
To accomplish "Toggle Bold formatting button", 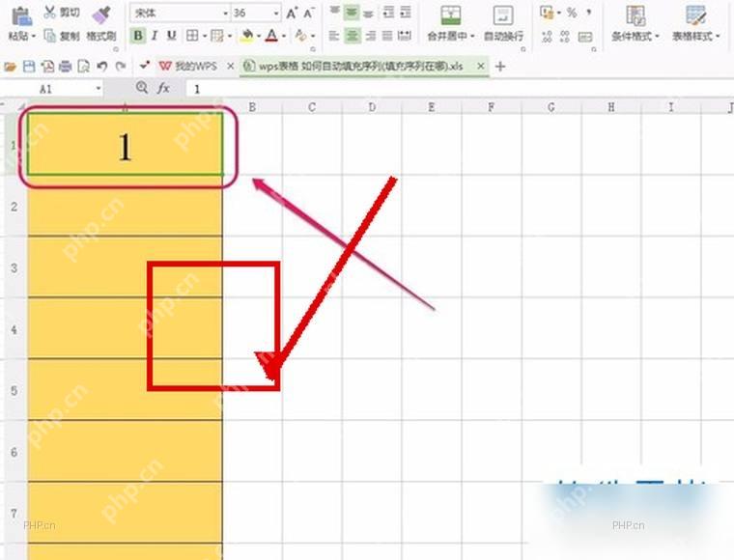I will (x=138, y=36).
